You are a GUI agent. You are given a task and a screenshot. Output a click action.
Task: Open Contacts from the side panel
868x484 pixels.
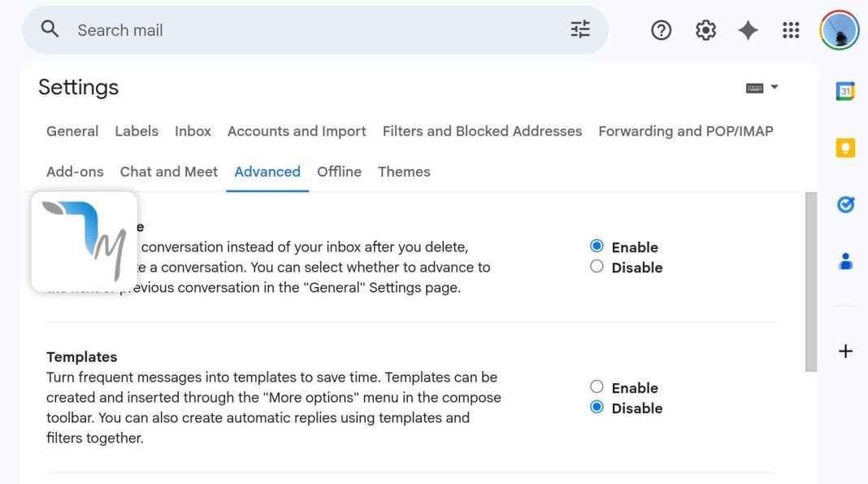click(x=845, y=262)
